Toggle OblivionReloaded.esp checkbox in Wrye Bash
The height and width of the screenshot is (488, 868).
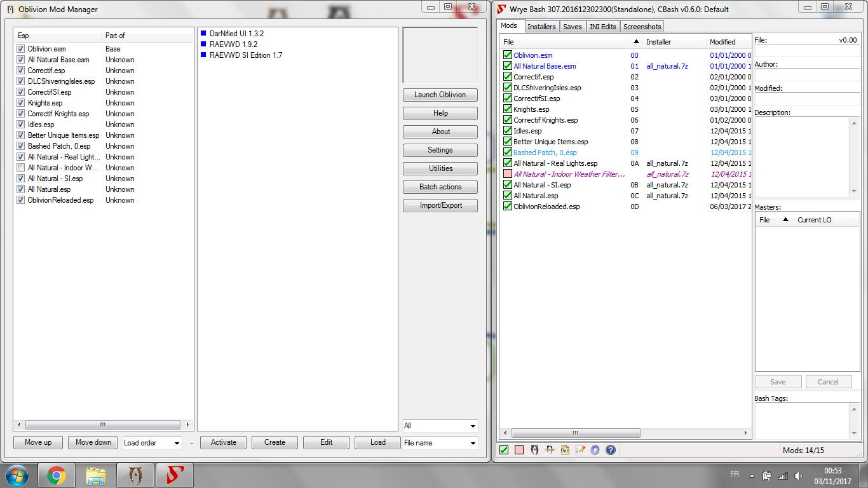point(507,207)
